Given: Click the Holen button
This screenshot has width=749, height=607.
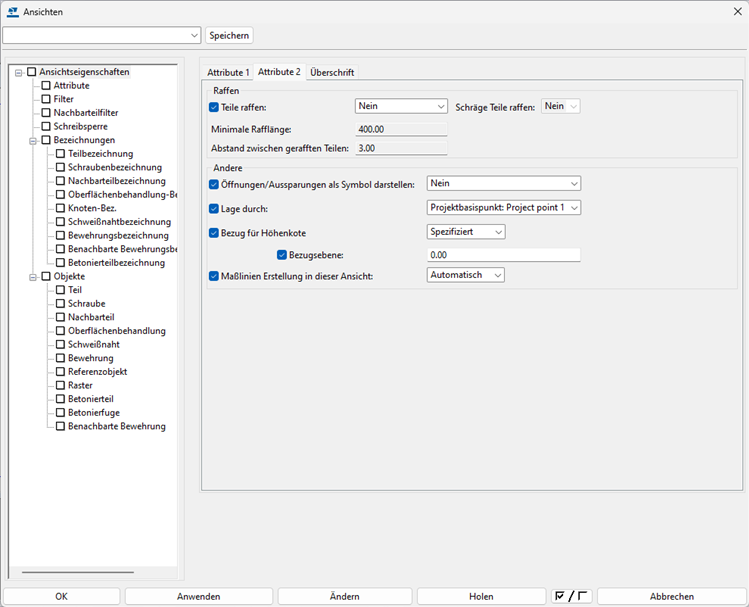Looking at the screenshot, I should coord(481,596).
